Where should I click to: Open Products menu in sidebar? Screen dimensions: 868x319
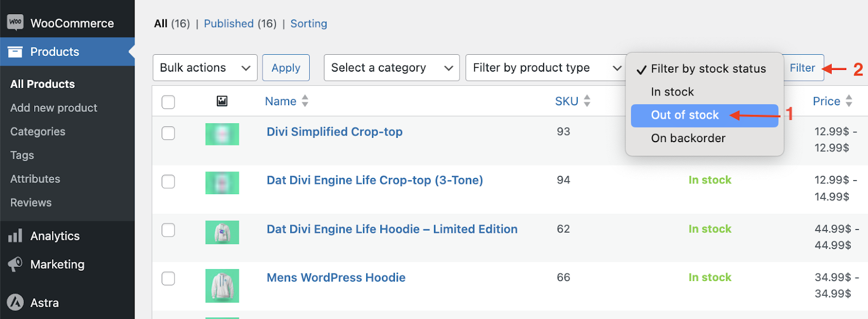coord(67,52)
